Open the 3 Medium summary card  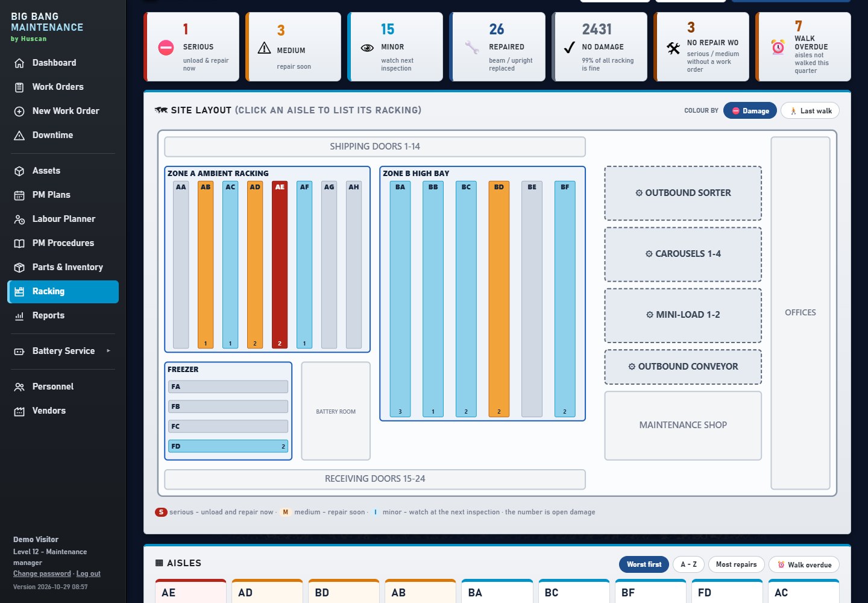293,47
